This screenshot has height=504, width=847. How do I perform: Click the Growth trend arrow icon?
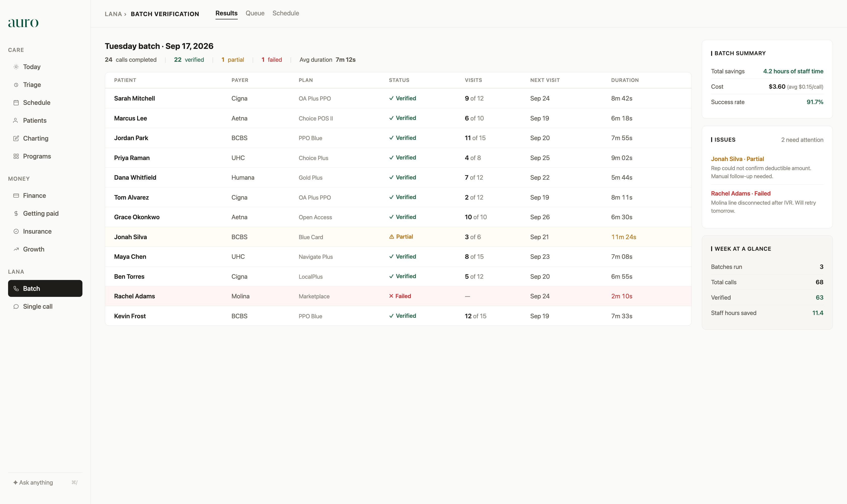click(x=16, y=249)
